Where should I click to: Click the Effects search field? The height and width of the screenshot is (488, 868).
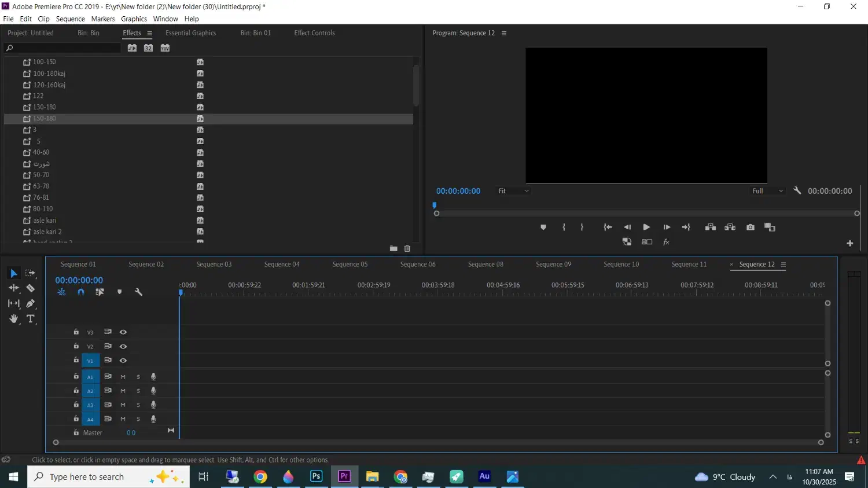point(64,48)
